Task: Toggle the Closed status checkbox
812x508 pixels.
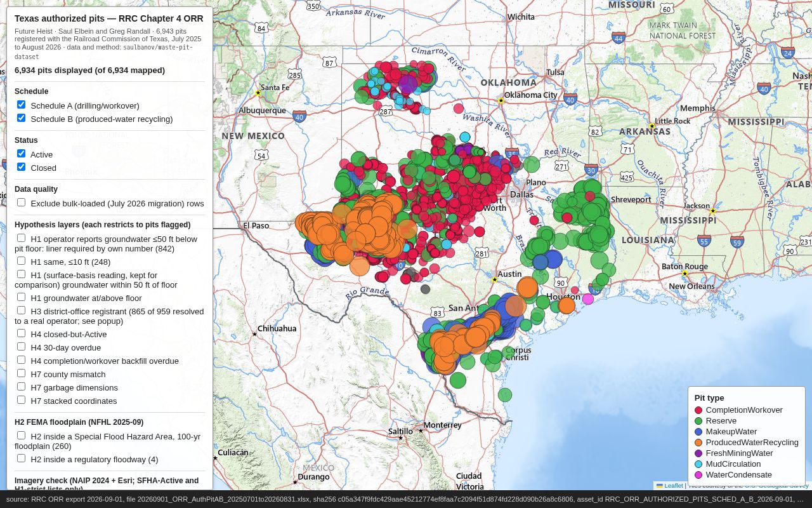Action: (22, 166)
